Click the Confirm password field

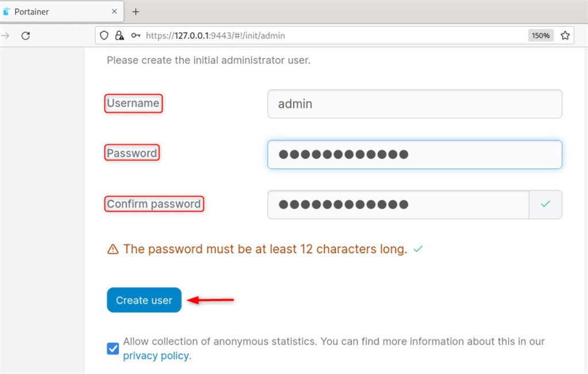[396, 204]
